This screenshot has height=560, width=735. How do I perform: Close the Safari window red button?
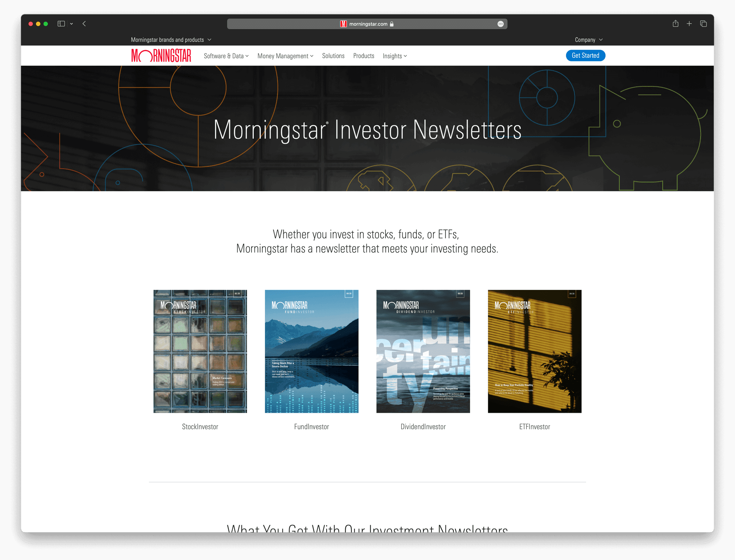click(31, 24)
